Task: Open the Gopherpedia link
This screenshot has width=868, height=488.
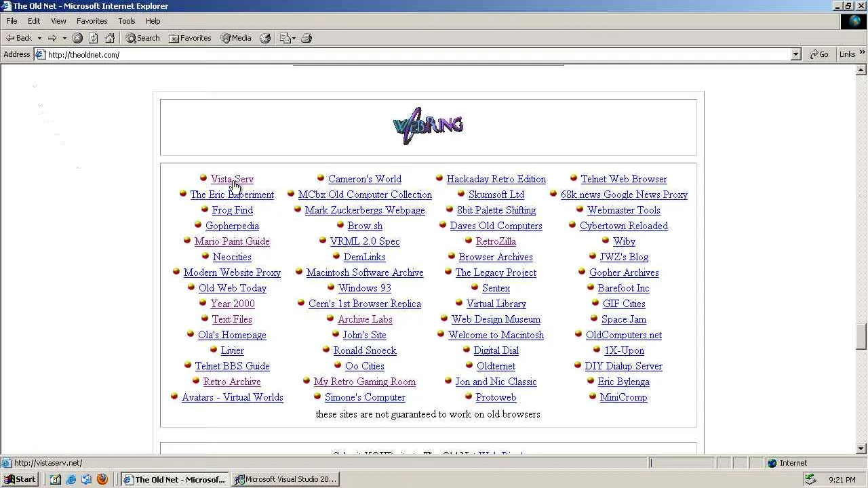Action: 232,226
